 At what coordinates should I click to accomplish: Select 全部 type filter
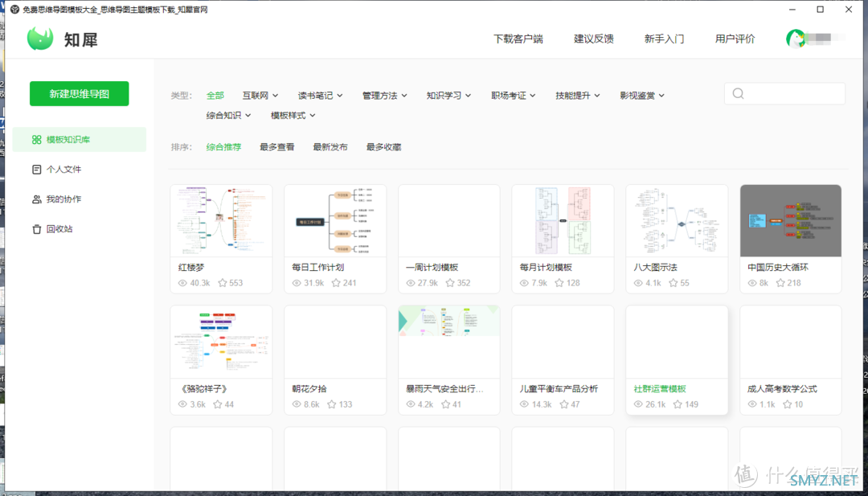click(x=215, y=95)
